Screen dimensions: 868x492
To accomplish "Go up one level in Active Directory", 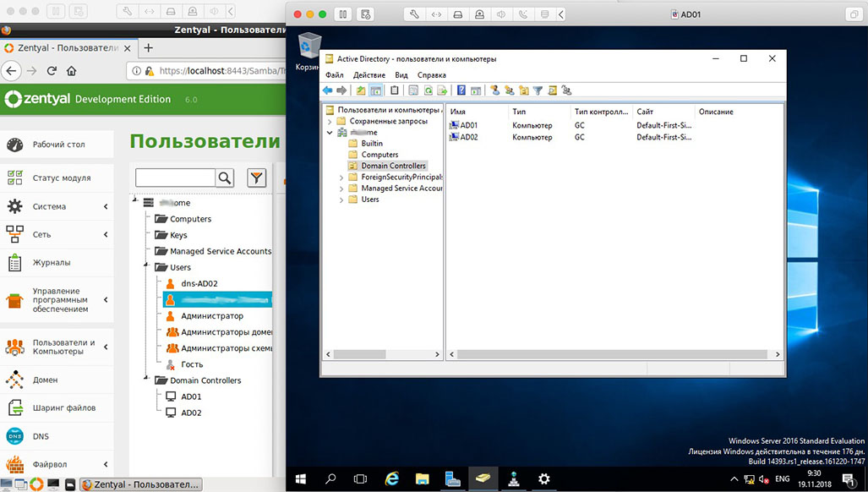I will click(x=361, y=90).
